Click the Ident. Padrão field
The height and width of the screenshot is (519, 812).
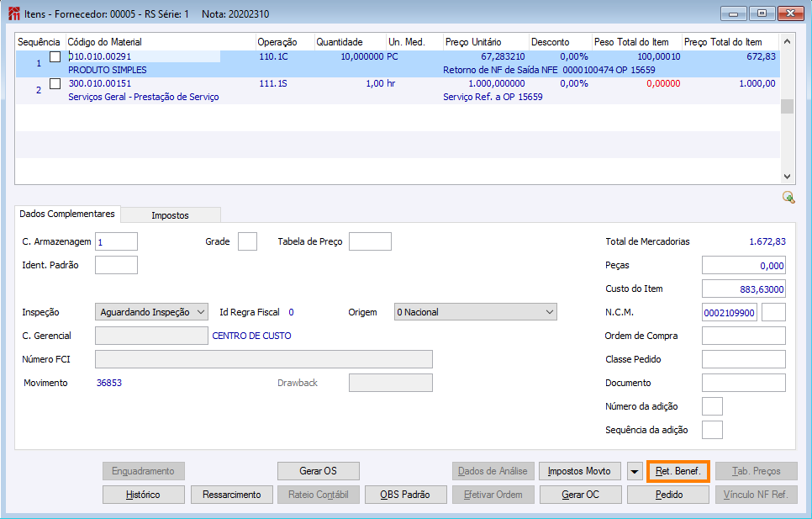pyautogui.click(x=117, y=265)
